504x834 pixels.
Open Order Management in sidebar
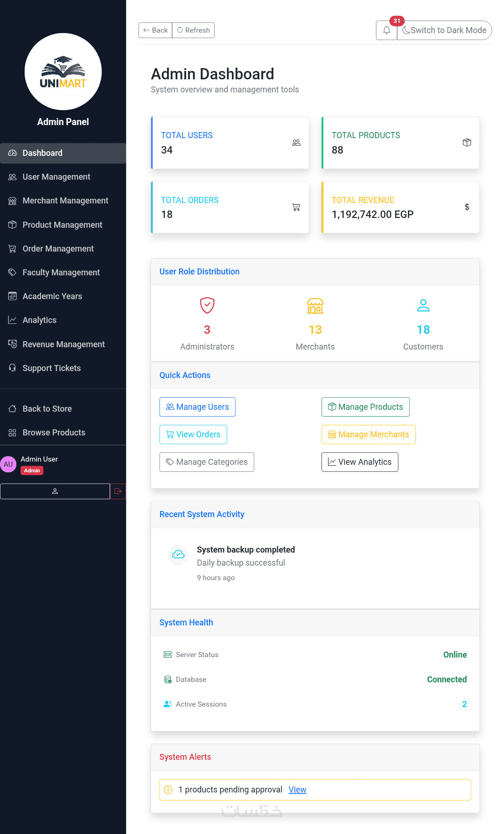(63, 249)
